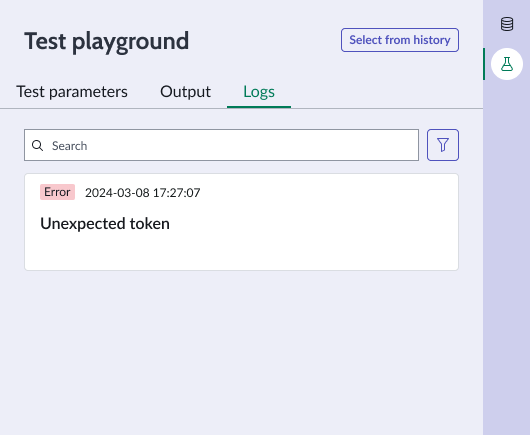Click the Test playground heading
The width and height of the screenshot is (530, 435).
[x=106, y=41]
